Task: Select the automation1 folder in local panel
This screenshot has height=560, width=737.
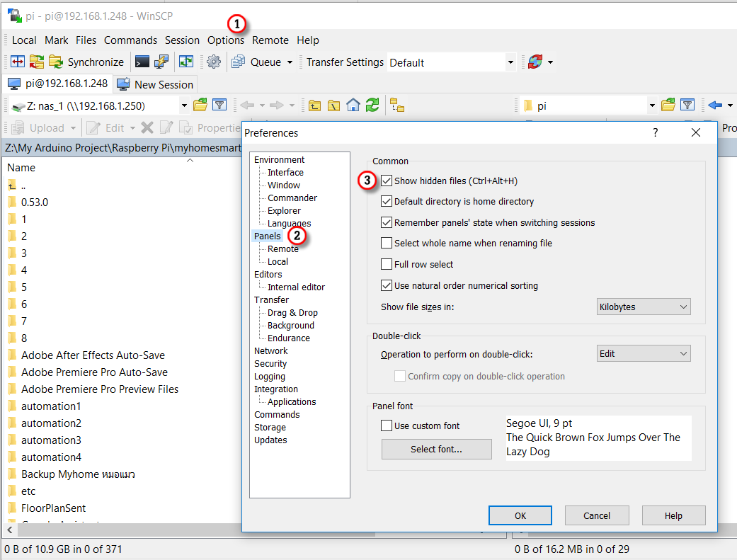Action: point(51,406)
